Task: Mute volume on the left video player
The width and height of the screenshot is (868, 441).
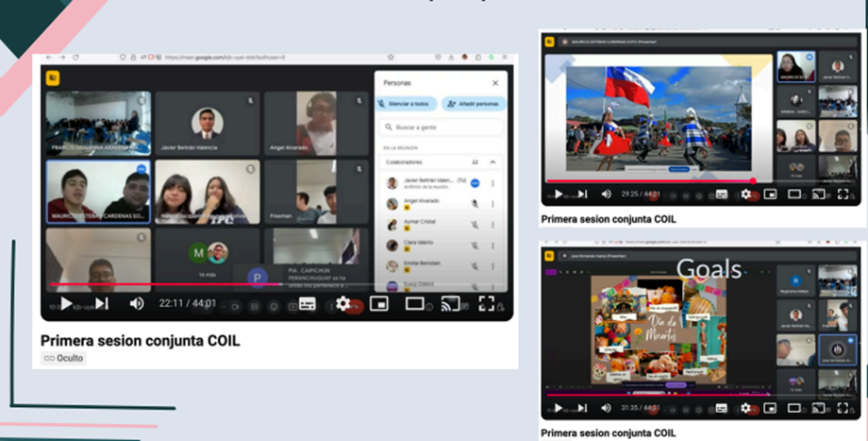Action: click(x=137, y=304)
